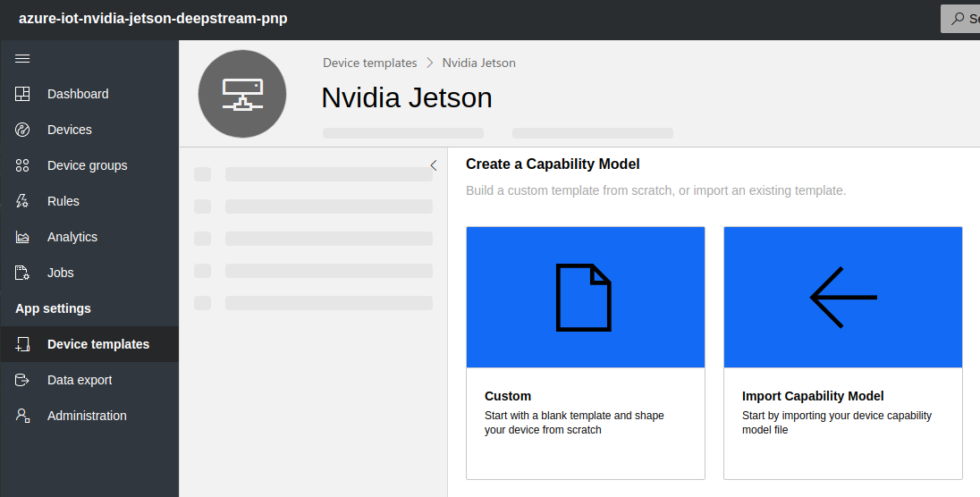Click the Administration person icon
980x497 pixels.
point(22,416)
